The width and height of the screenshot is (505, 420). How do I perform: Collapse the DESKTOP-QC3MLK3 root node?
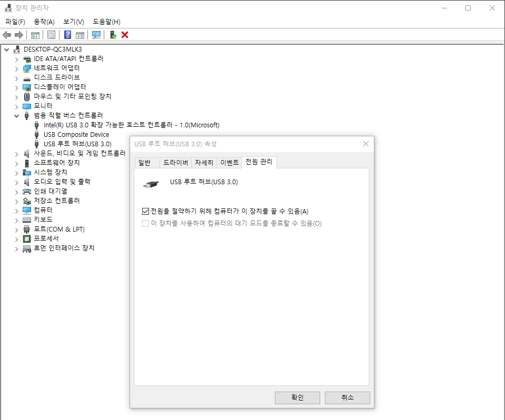pyautogui.click(x=6, y=49)
